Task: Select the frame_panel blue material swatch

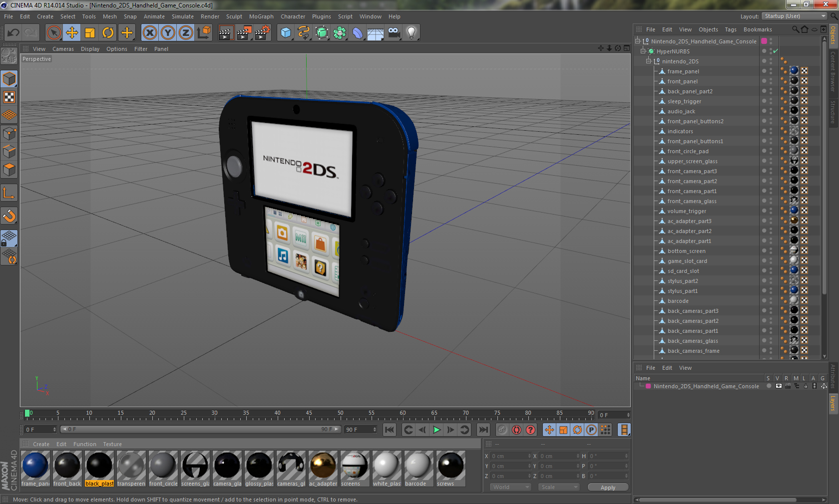Action: 35,466
